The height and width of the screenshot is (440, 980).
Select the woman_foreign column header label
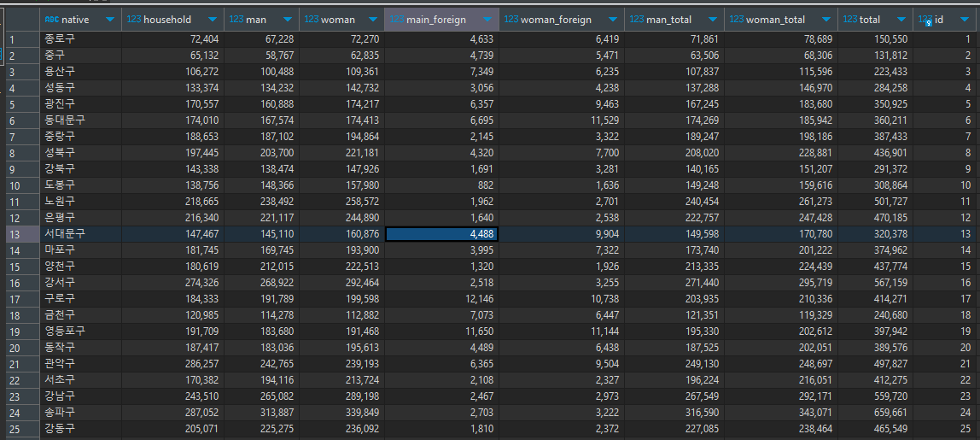(556, 20)
